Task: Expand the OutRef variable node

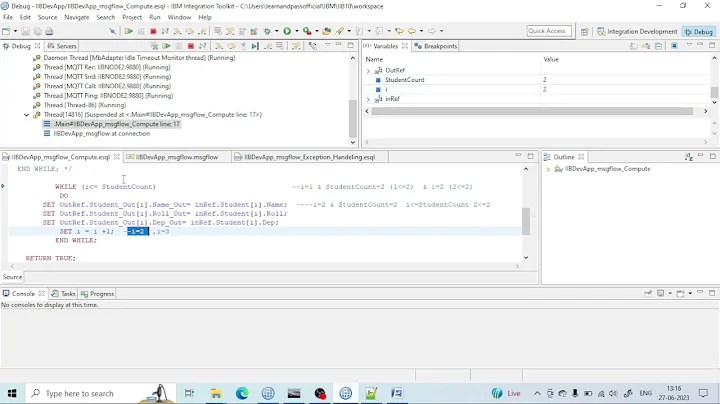Action: pyautogui.click(x=368, y=71)
